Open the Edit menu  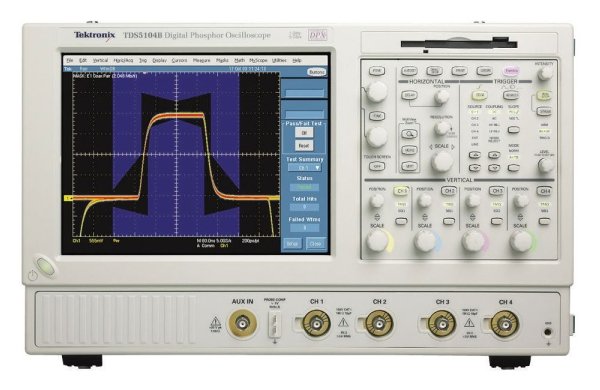(83, 60)
